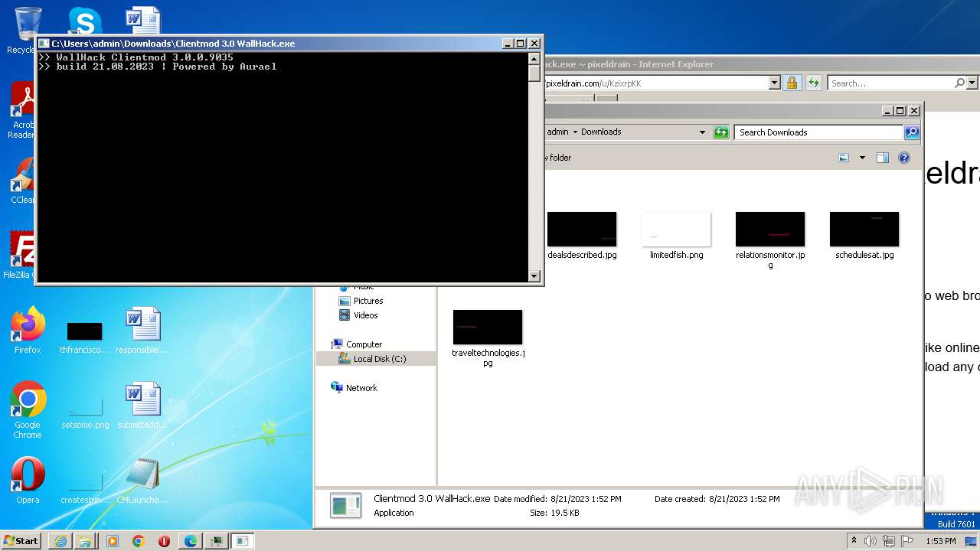The height and width of the screenshot is (551, 980).
Task: Select the thfrancisco desktop file
Action: (85, 337)
